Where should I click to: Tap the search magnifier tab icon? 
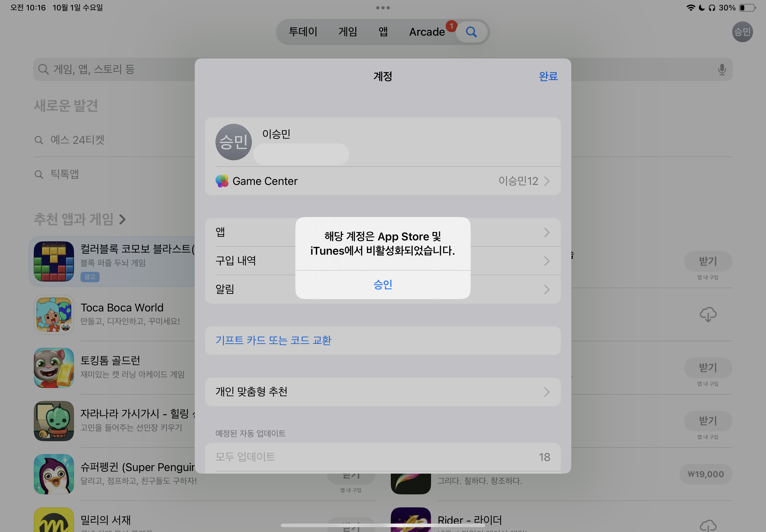tap(471, 32)
